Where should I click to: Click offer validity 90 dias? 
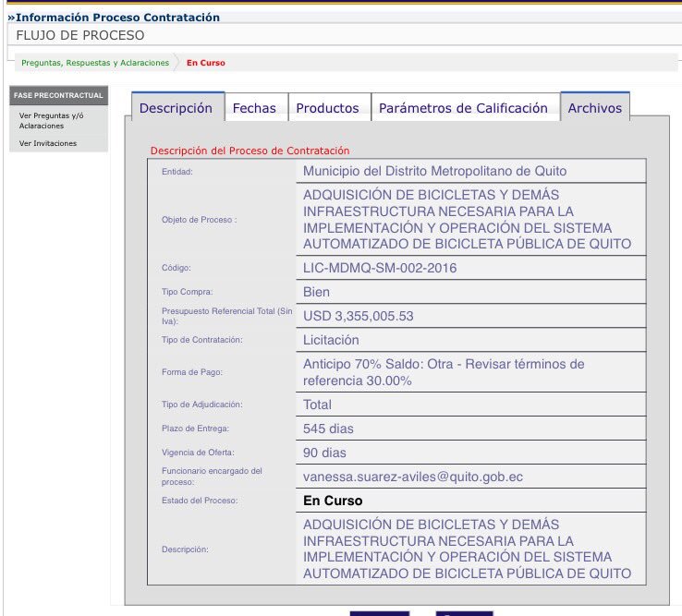tap(324, 453)
